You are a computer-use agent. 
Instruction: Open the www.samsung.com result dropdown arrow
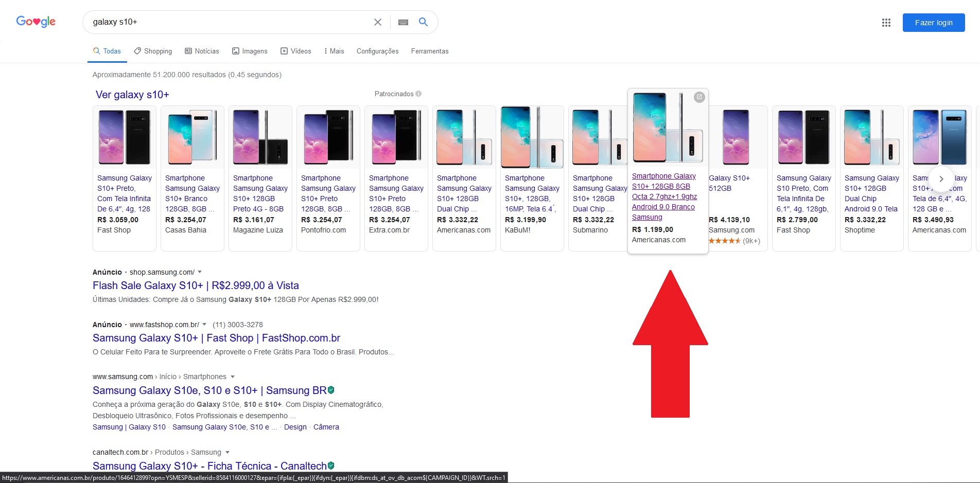coord(233,377)
